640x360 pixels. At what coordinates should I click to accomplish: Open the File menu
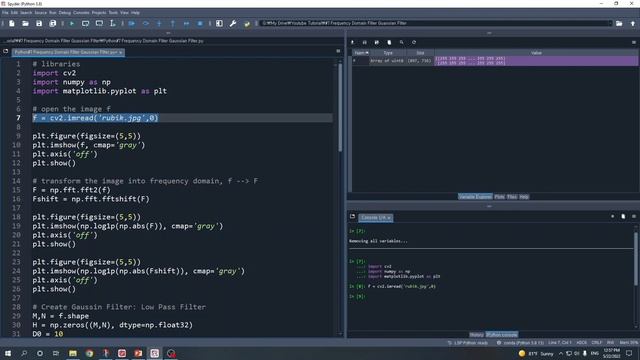5,13
